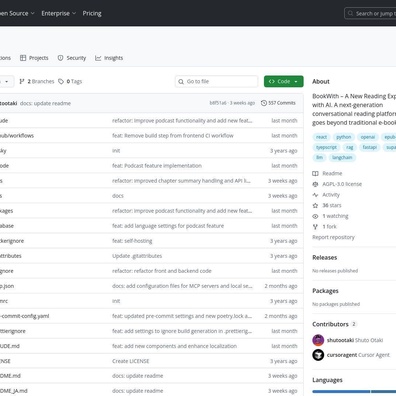Screen dimensions: 396x396
Task: Select the openai topic tag
Action: tap(368, 137)
